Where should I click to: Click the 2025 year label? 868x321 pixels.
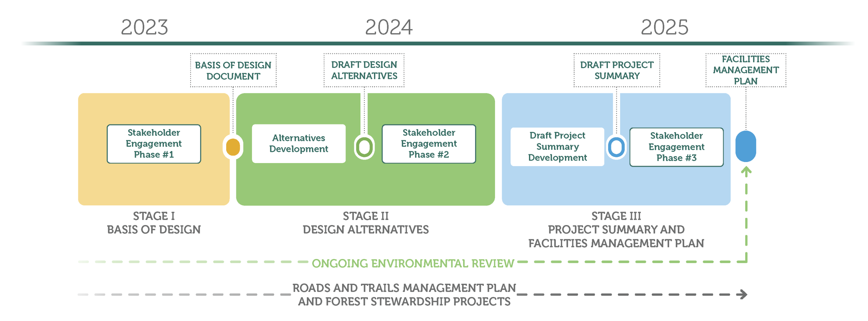coord(664,27)
